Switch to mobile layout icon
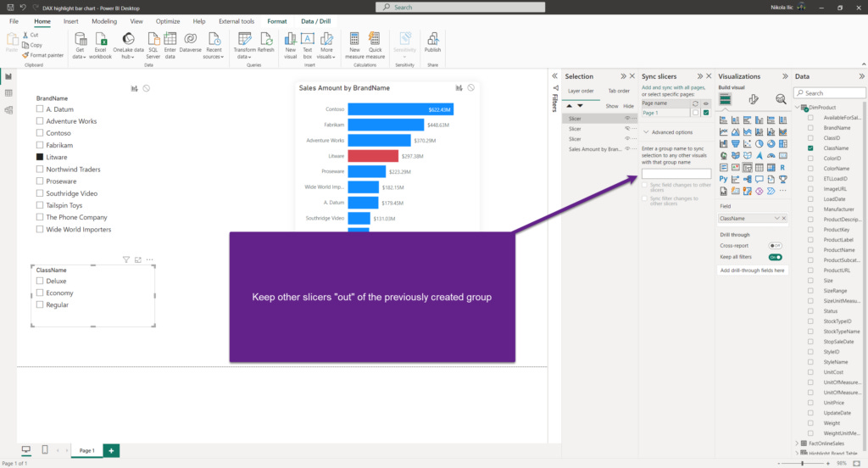868x468 pixels. (x=45, y=449)
